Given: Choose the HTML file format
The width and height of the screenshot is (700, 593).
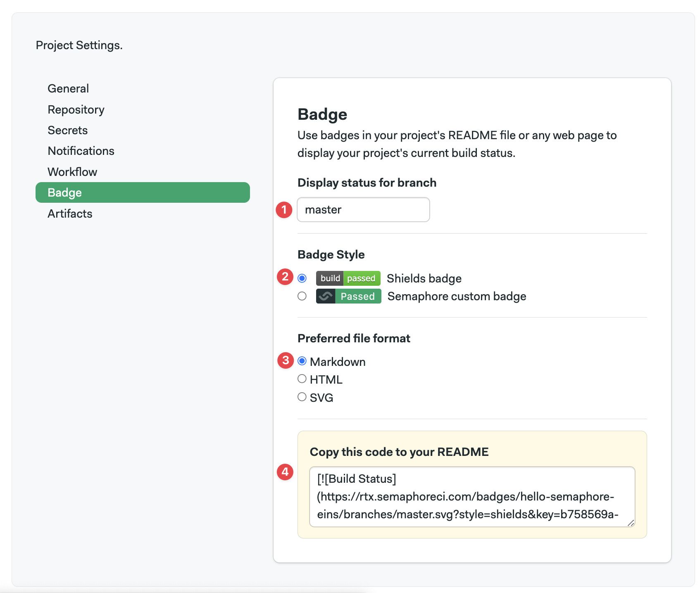Looking at the screenshot, I should point(302,379).
